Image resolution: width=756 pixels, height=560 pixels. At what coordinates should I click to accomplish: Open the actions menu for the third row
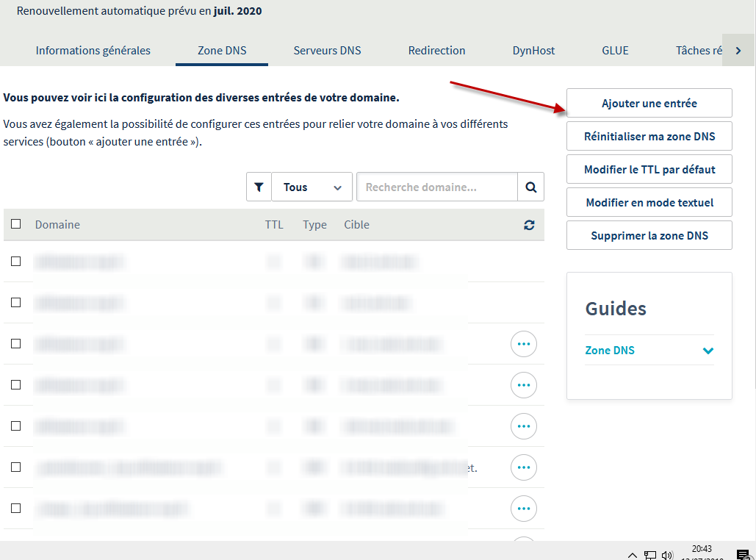point(523,344)
